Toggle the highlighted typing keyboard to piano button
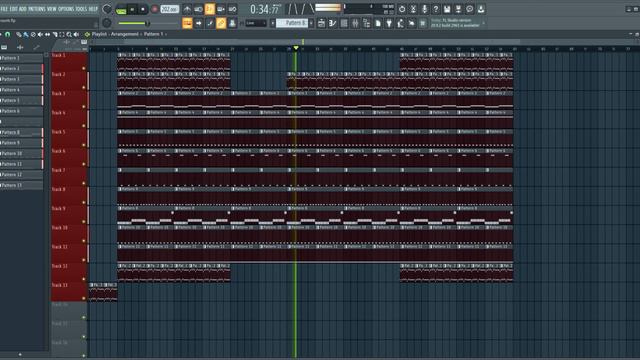 point(187,23)
